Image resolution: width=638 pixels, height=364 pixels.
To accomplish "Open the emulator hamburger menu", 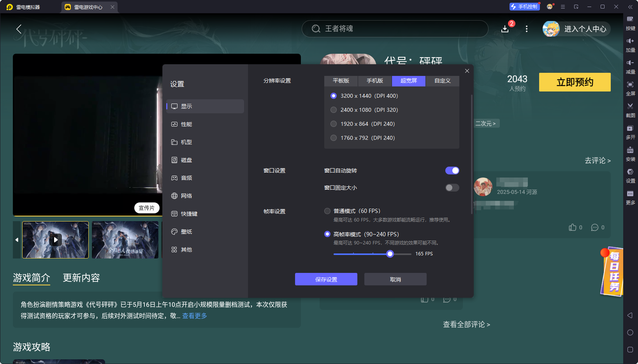I will pyautogui.click(x=562, y=7).
